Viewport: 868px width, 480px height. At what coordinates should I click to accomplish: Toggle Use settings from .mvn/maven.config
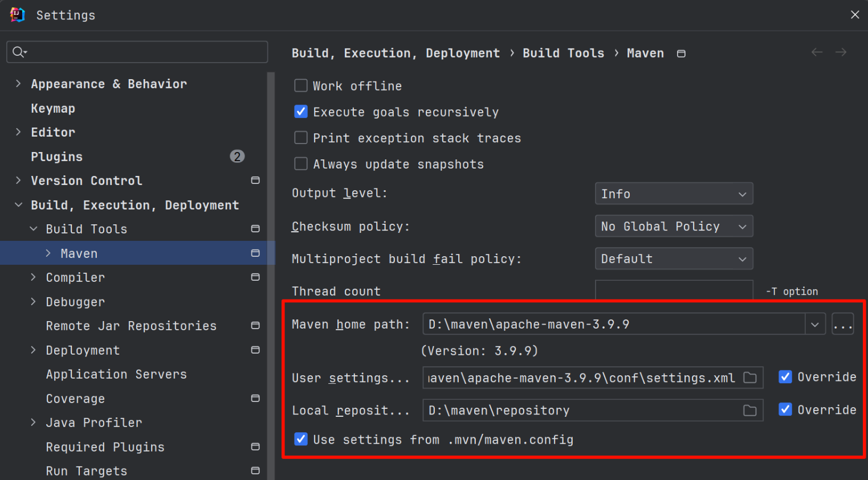[301, 439]
